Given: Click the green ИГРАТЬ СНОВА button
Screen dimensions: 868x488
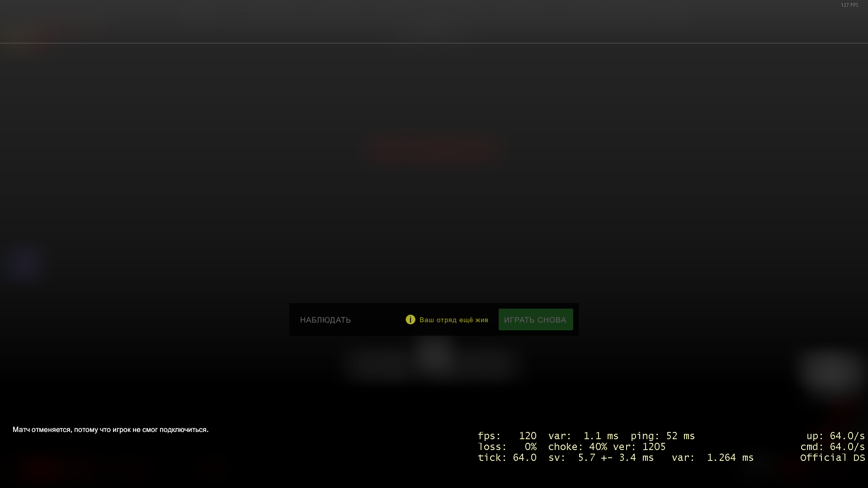Looking at the screenshot, I should tap(536, 319).
